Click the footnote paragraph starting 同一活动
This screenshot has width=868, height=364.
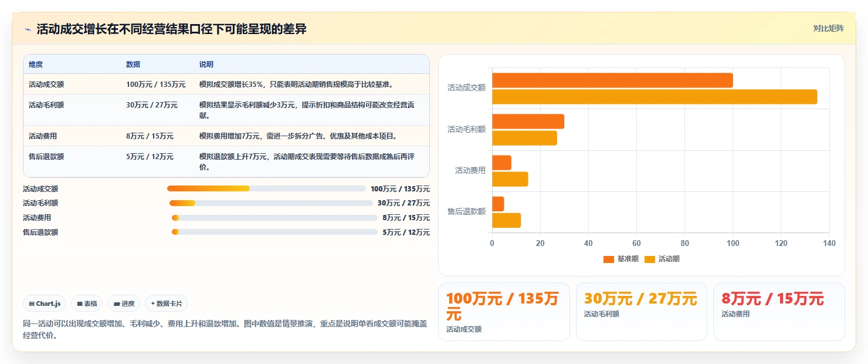pyautogui.click(x=225, y=329)
